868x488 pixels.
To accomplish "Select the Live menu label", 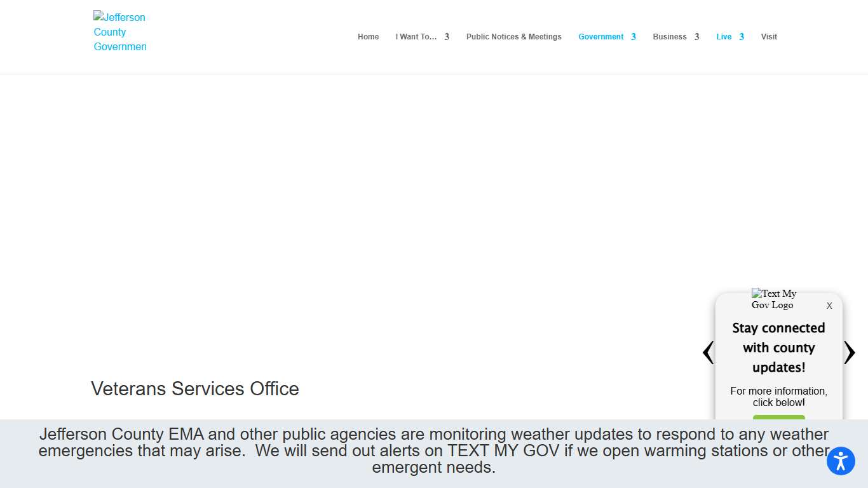I will (x=724, y=37).
